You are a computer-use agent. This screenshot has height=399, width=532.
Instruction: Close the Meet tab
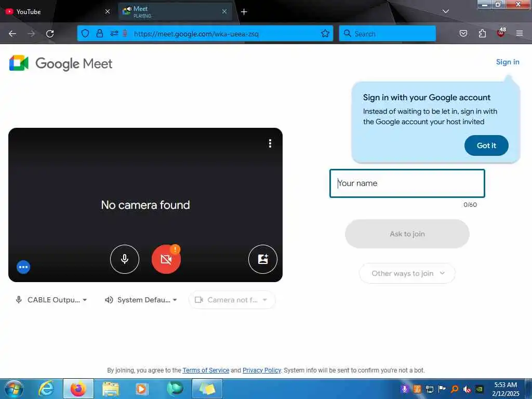pos(224,11)
